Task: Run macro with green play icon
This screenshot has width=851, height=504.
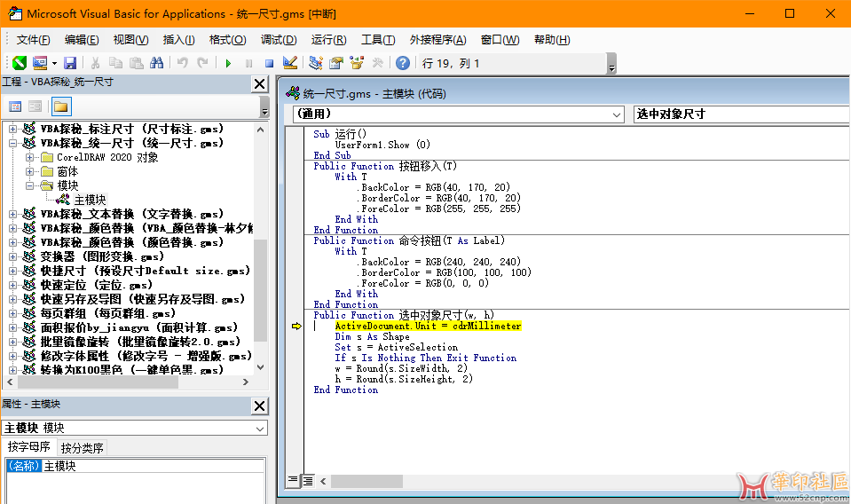Action: point(228,64)
